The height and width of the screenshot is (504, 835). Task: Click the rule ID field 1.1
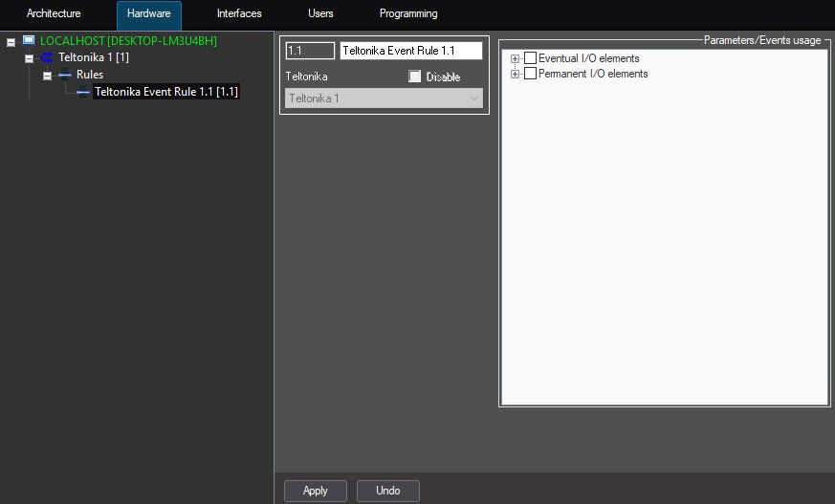pyautogui.click(x=310, y=51)
